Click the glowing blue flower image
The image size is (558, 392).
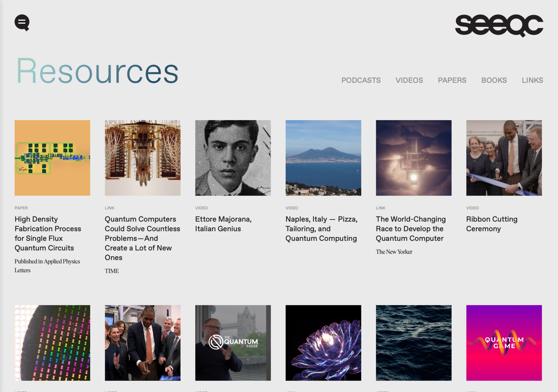323,343
